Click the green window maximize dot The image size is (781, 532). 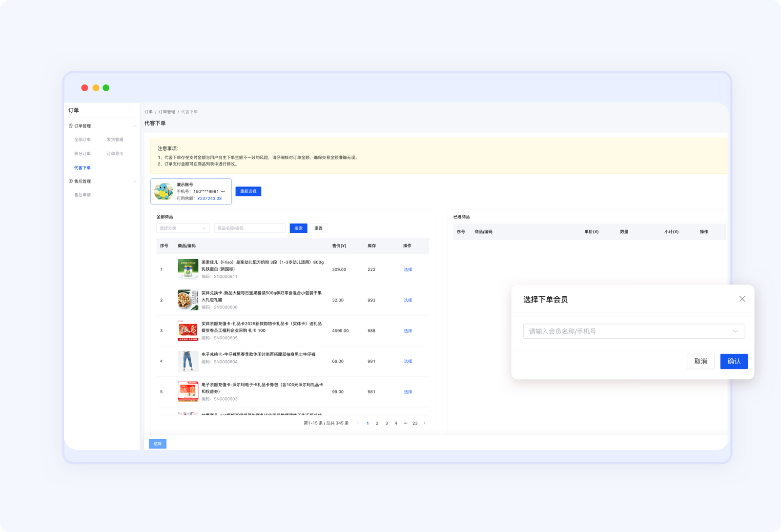(x=106, y=88)
